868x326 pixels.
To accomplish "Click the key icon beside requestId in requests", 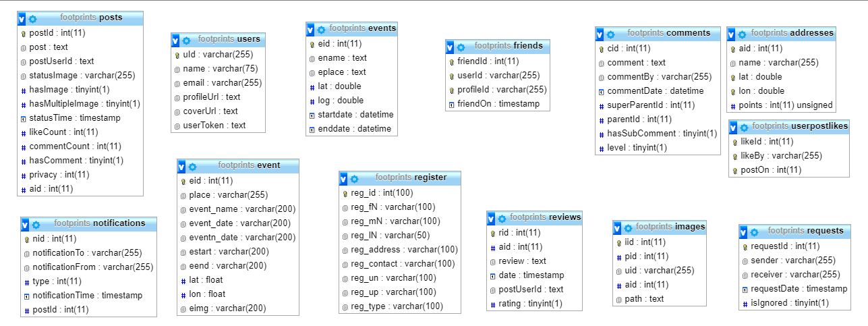I will (x=745, y=246).
